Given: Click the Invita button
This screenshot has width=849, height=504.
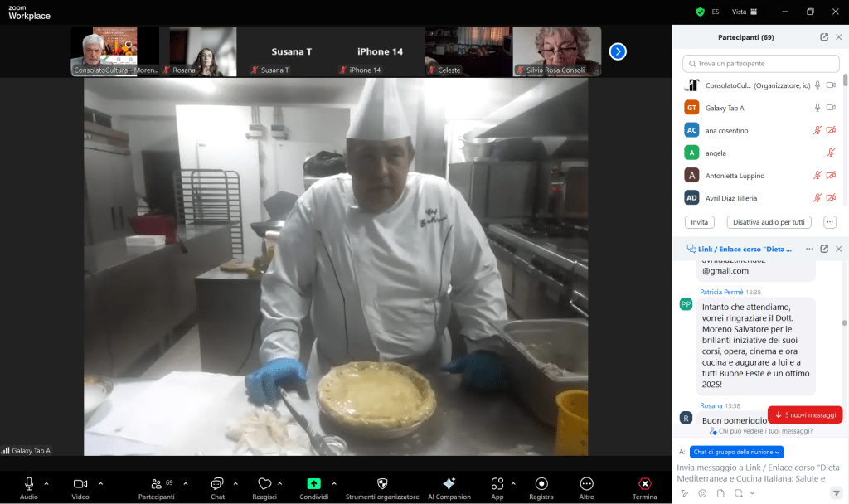Looking at the screenshot, I should pos(699,222).
